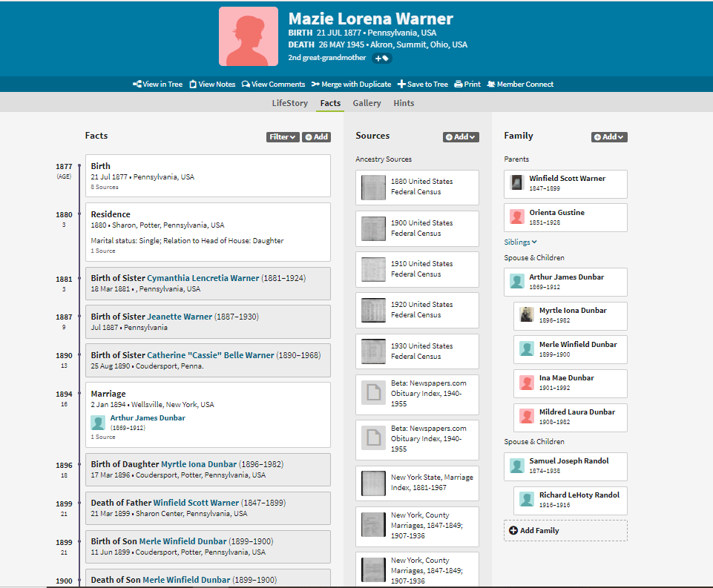Viewport: 713px width, 588px height.
Task: Switch to the Gallery tab
Action: (367, 103)
